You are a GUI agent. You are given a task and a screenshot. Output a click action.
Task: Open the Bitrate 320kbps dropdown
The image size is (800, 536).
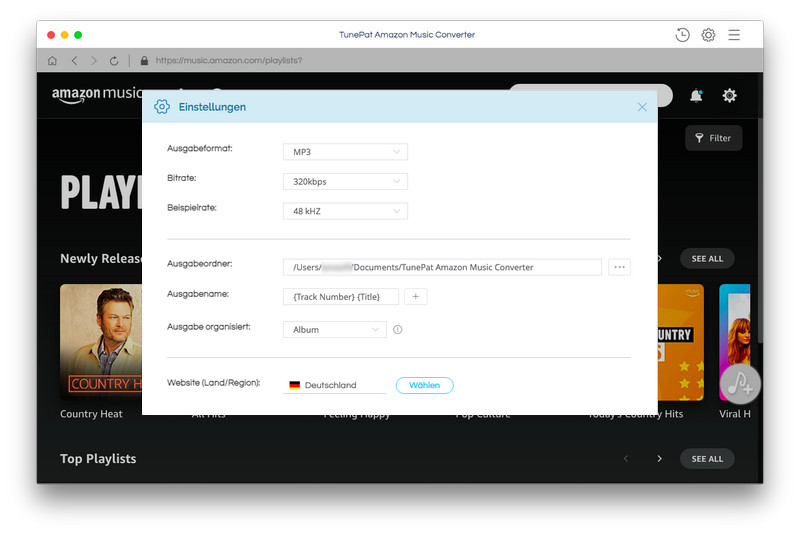click(345, 181)
